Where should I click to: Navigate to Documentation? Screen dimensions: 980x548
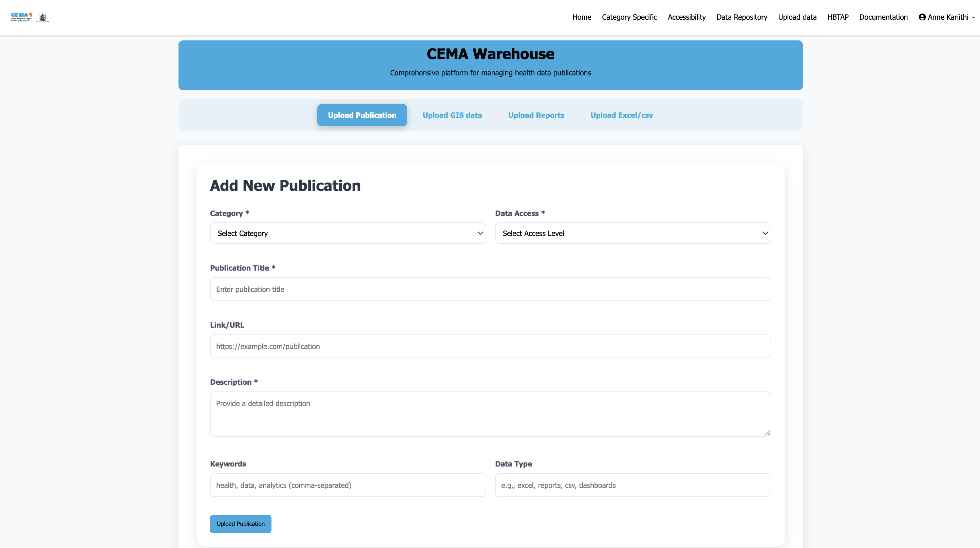tap(883, 17)
